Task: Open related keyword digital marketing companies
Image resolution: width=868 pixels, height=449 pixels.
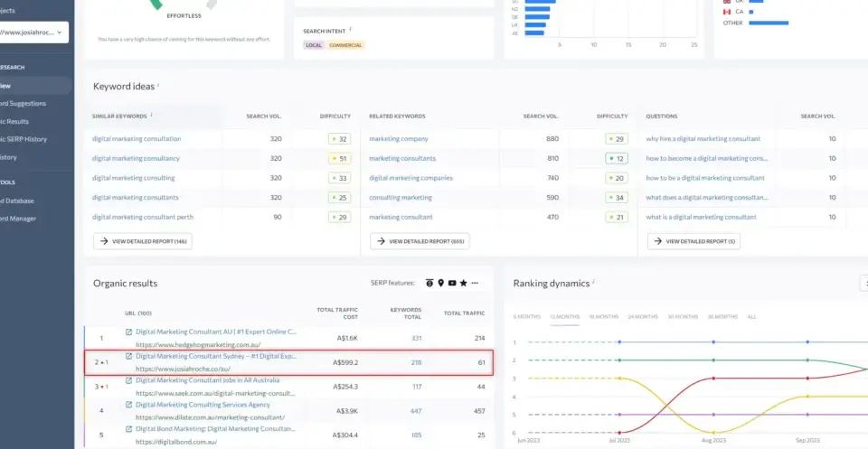Action: click(x=410, y=178)
